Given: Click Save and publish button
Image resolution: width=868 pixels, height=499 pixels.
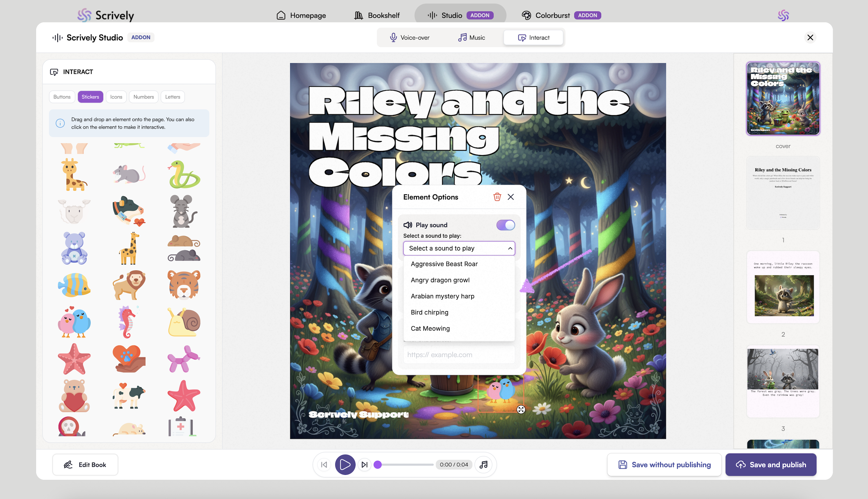Looking at the screenshot, I should point(771,465).
